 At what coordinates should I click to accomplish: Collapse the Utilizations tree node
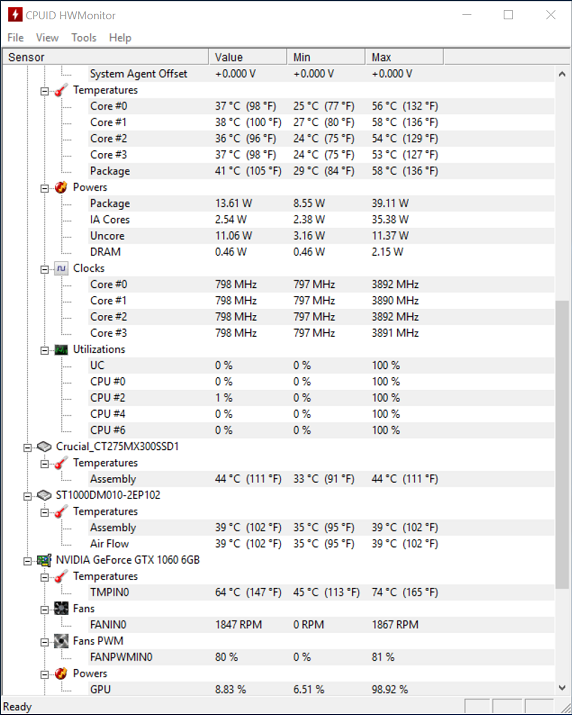(44, 351)
